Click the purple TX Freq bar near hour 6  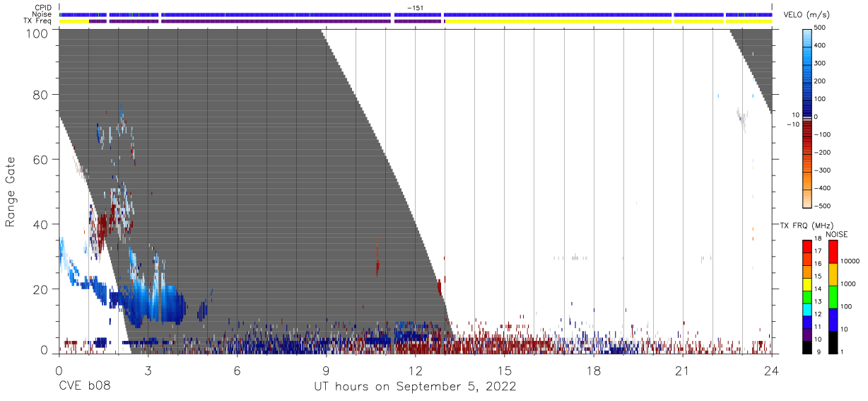(276, 21)
